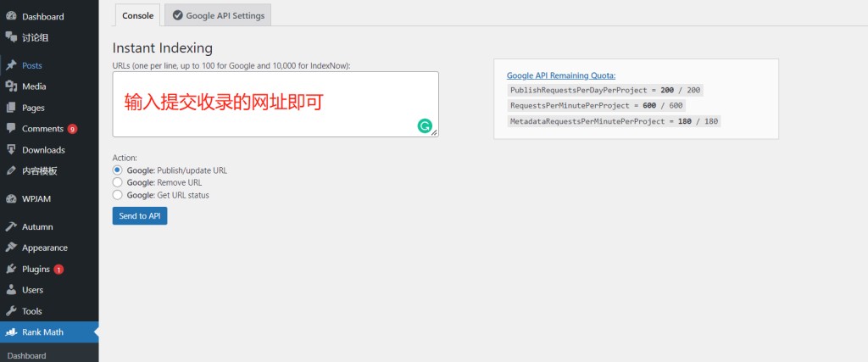Open the Dashboard menu item

click(x=49, y=17)
